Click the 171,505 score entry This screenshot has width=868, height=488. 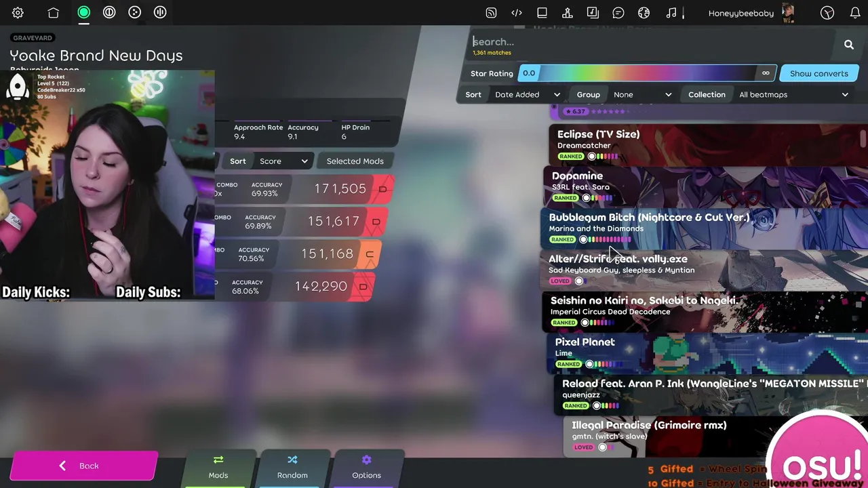click(x=304, y=189)
